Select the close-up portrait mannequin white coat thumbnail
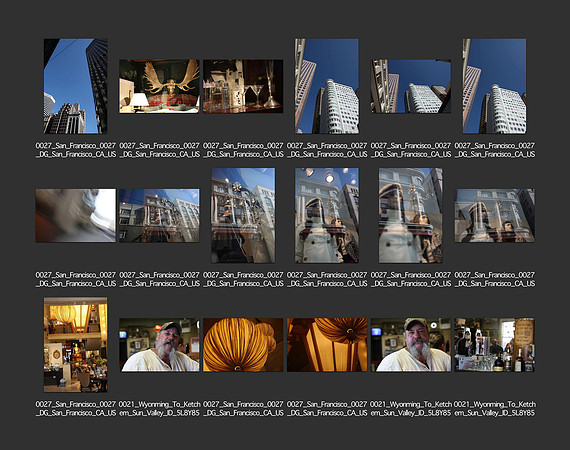Screen dimensions: 570x450 pyautogui.click(x=411, y=215)
